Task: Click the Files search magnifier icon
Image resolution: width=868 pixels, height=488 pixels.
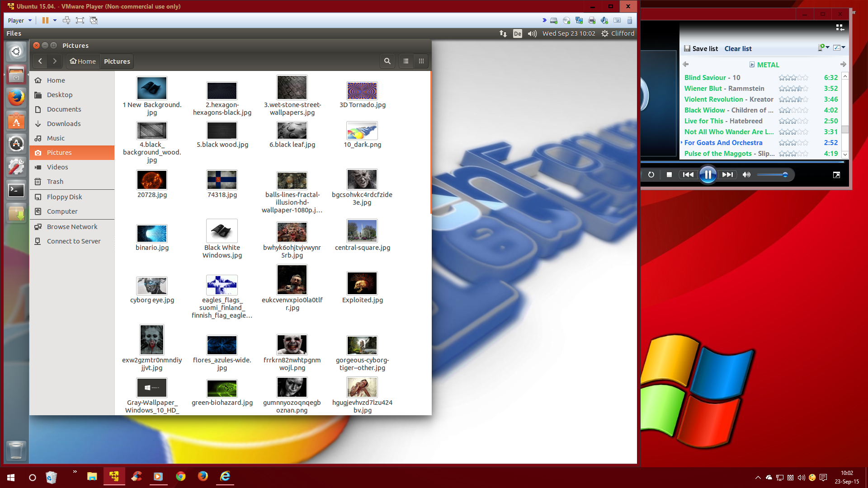Action: pyautogui.click(x=387, y=61)
